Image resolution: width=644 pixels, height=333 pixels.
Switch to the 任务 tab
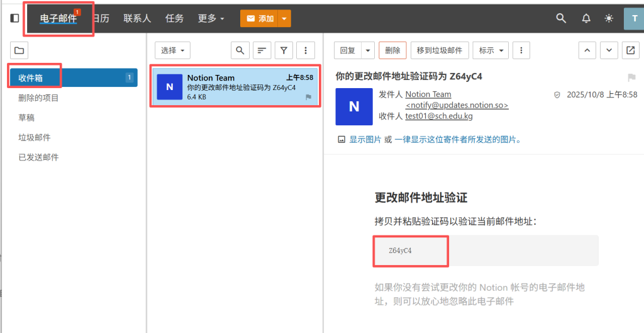(x=174, y=18)
